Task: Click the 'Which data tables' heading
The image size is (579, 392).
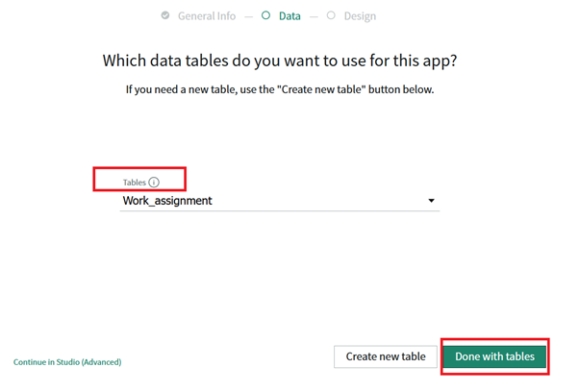Action: click(x=280, y=61)
